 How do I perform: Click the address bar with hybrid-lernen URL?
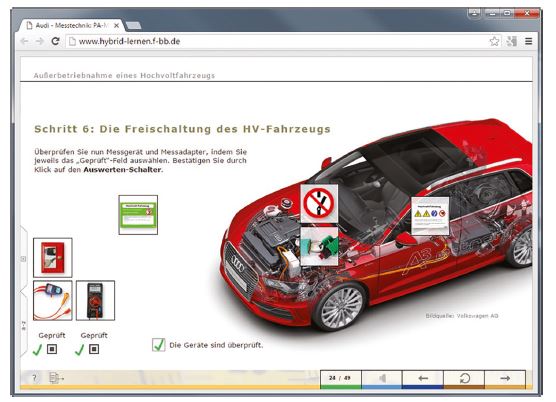(277, 41)
